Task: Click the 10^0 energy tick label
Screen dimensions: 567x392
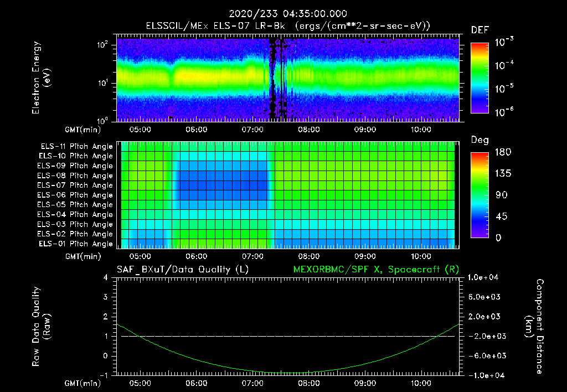Action: [102, 120]
